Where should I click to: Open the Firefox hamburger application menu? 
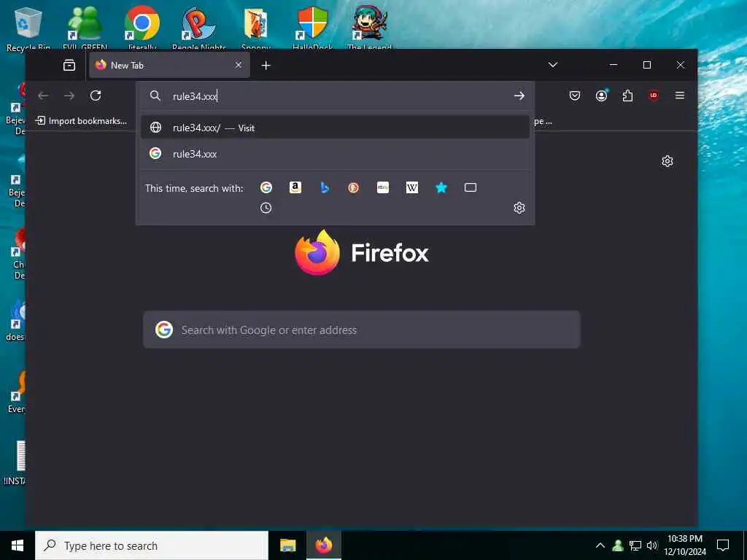pos(680,96)
